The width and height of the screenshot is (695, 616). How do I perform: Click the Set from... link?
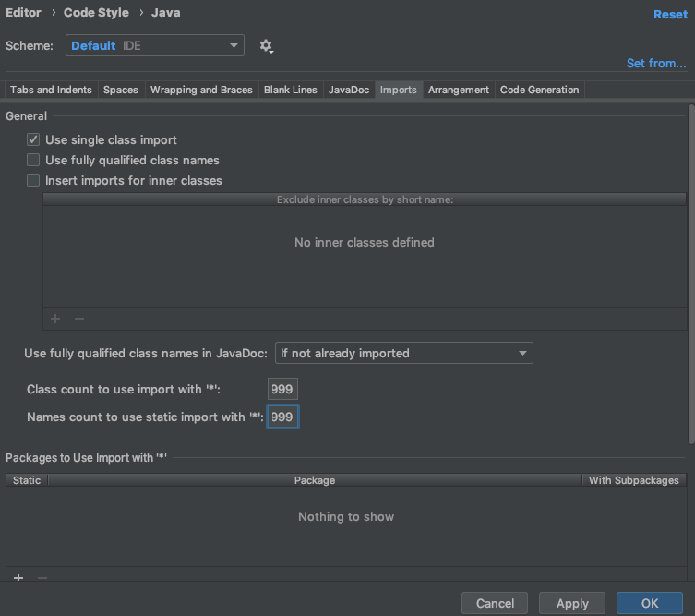[x=656, y=64]
